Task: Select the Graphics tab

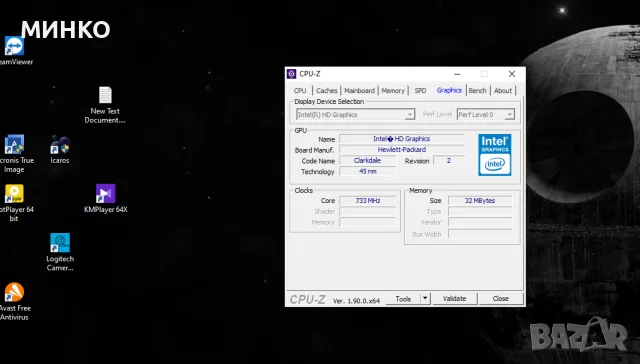Action: click(449, 90)
